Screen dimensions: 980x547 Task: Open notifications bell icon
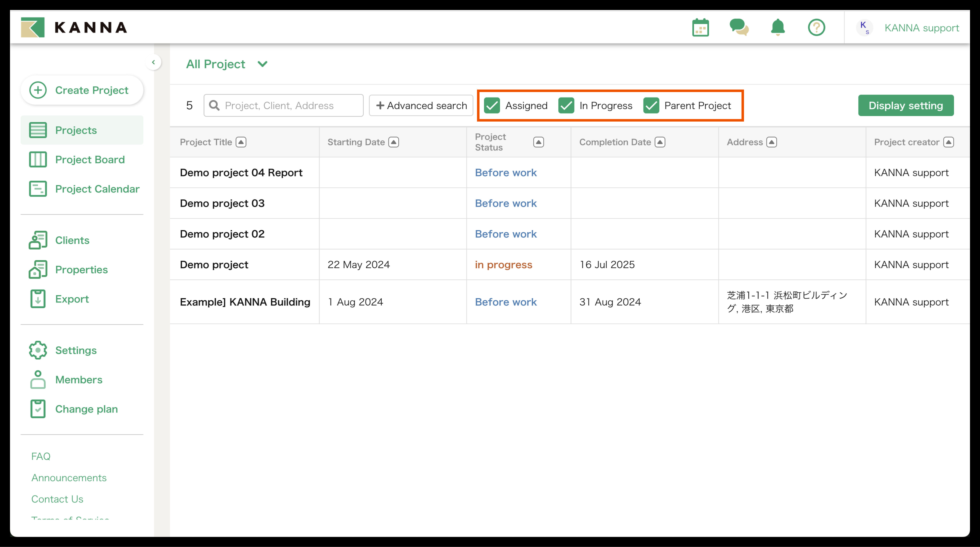tap(777, 28)
